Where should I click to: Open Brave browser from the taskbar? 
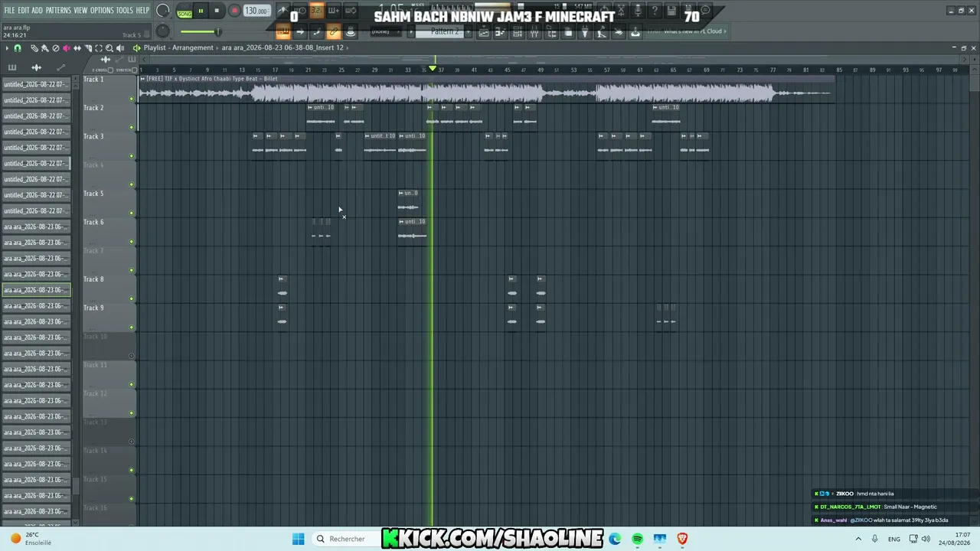[x=682, y=539]
